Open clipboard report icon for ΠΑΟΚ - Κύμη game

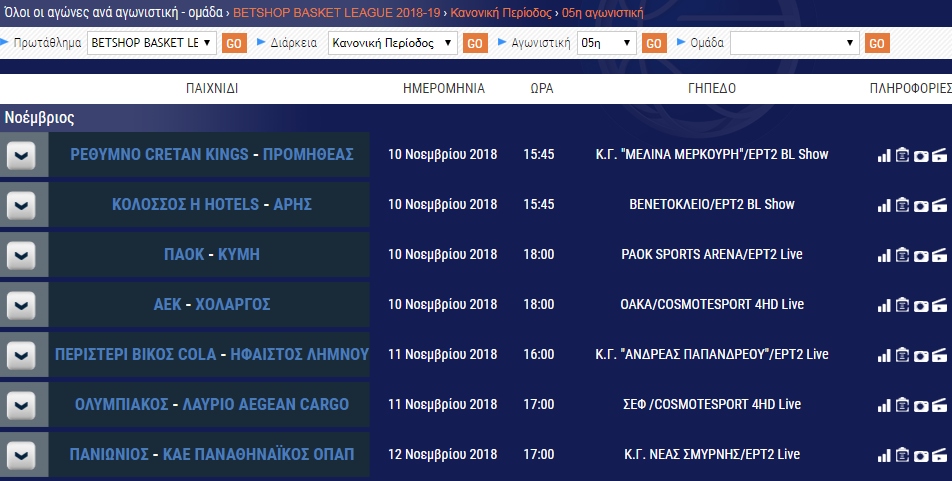pos(902,255)
